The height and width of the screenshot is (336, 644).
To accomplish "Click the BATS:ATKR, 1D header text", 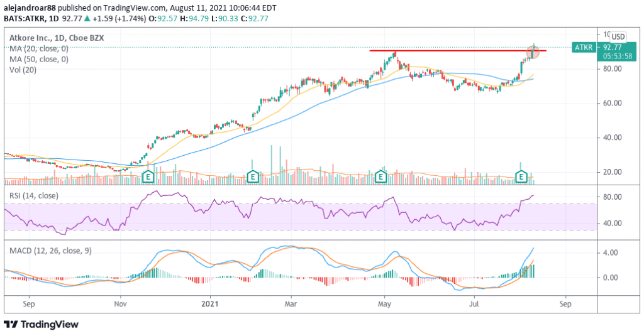I will pyautogui.click(x=31, y=18).
